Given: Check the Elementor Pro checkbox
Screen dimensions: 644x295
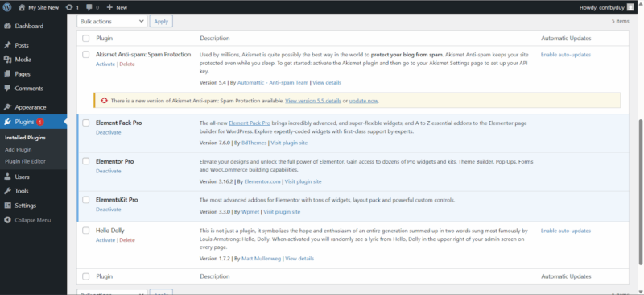Looking at the screenshot, I should click(x=86, y=161).
